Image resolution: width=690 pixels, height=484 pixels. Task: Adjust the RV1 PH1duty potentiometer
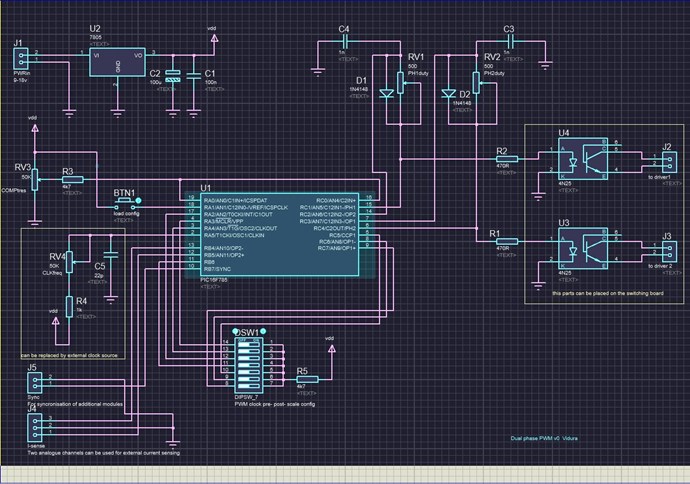coord(402,84)
